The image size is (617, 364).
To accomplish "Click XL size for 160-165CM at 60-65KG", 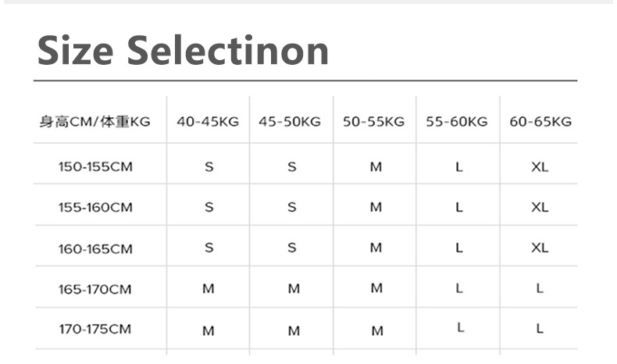I will (x=540, y=248).
